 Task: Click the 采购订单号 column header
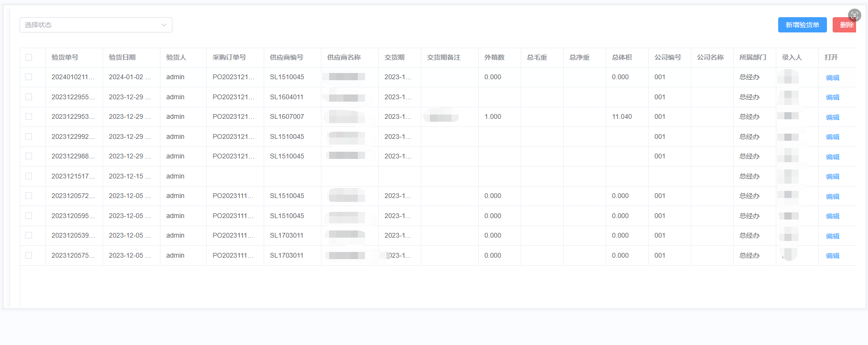coord(229,57)
